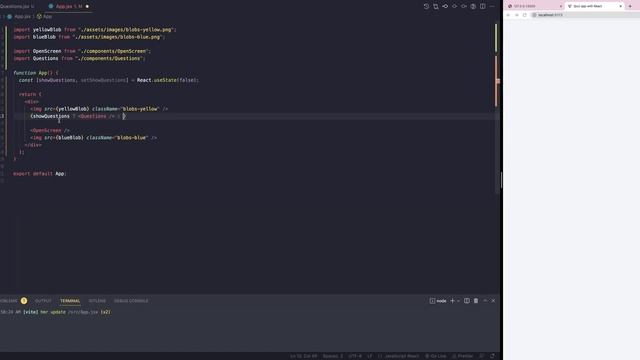This screenshot has height=360, width=640.
Task: Split the editor with the split icon
Action: coord(482,7)
